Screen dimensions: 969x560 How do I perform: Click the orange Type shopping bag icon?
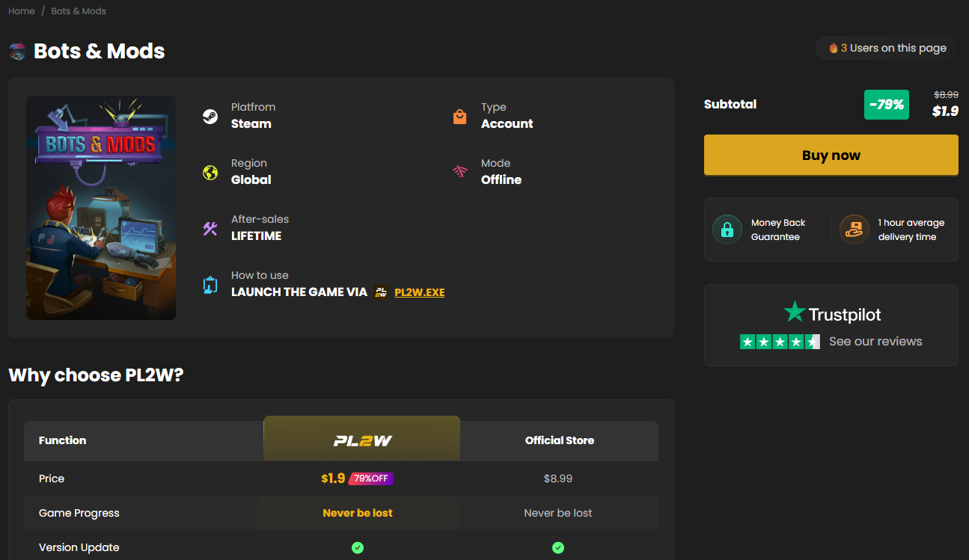coord(459,117)
